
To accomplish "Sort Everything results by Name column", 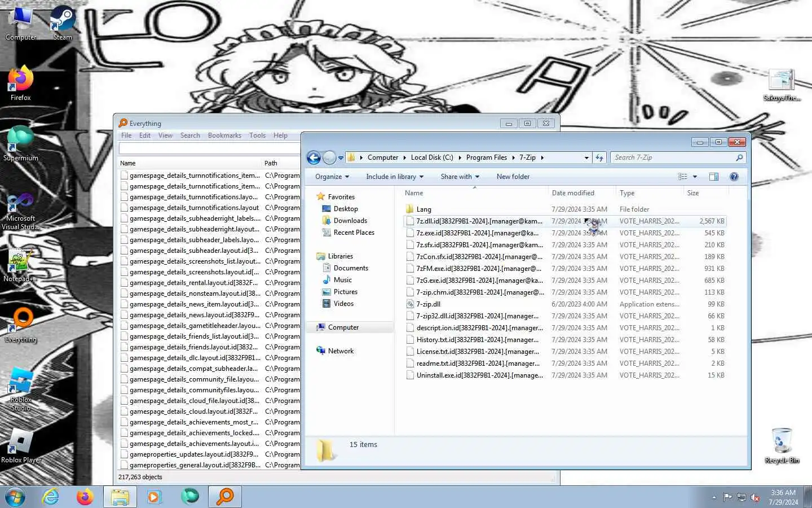I will pos(189,163).
